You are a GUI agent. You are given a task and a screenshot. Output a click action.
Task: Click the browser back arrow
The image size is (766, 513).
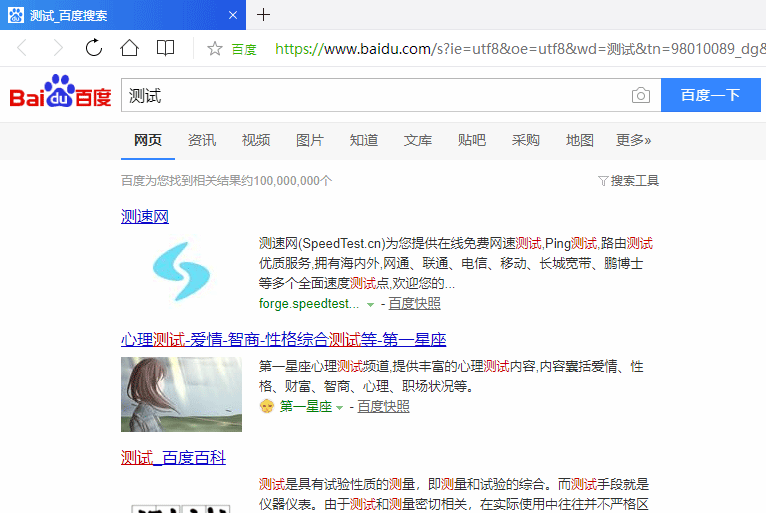[x=22, y=48]
